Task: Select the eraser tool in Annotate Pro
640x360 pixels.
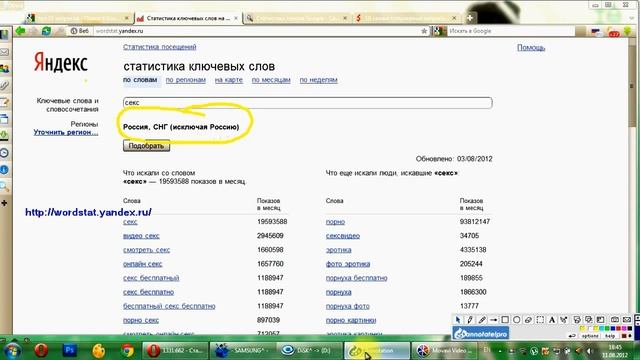Action: (528, 320)
